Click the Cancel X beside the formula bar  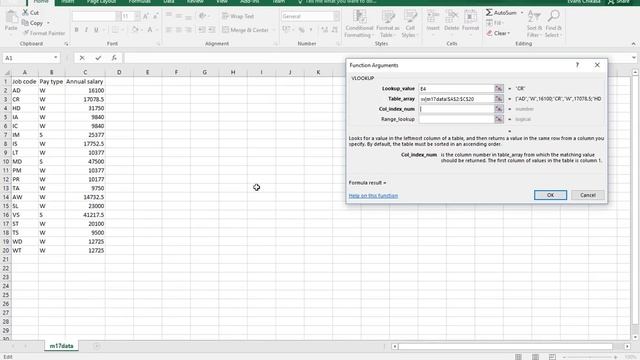coord(82,58)
